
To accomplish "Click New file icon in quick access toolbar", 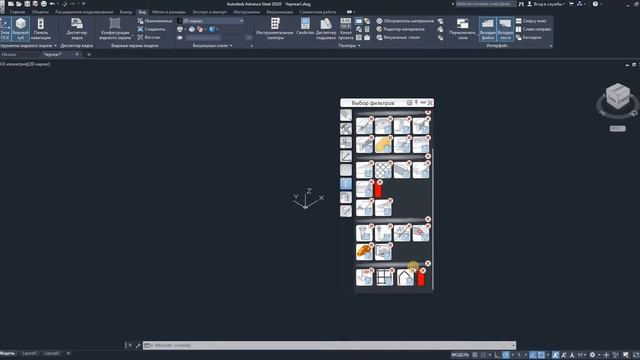I will point(11,4).
